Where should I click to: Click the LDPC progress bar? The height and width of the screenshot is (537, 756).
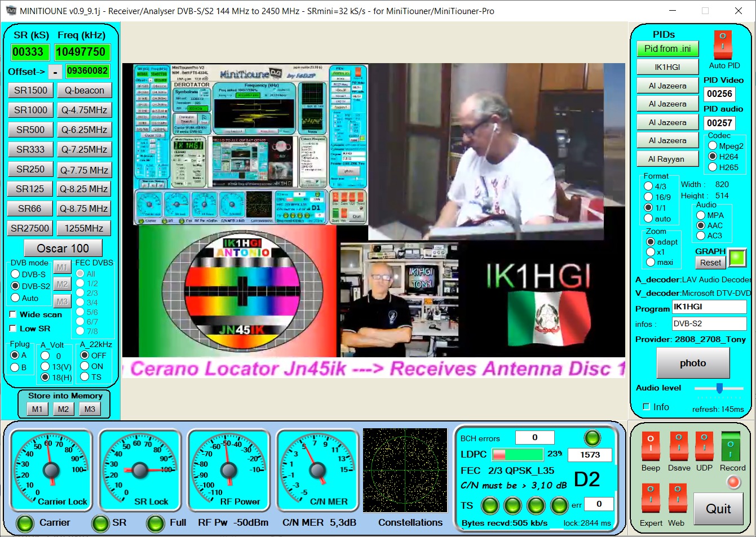tap(518, 454)
